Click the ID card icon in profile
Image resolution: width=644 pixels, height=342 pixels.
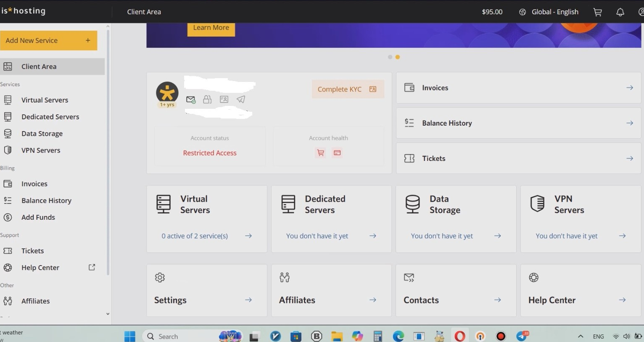click(x=224, y=100)
